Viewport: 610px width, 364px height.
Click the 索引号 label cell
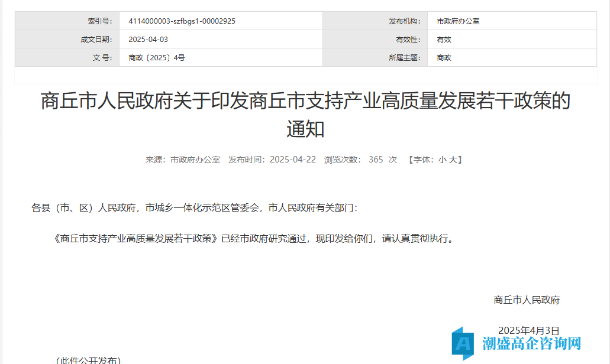[x=67, y=21]
